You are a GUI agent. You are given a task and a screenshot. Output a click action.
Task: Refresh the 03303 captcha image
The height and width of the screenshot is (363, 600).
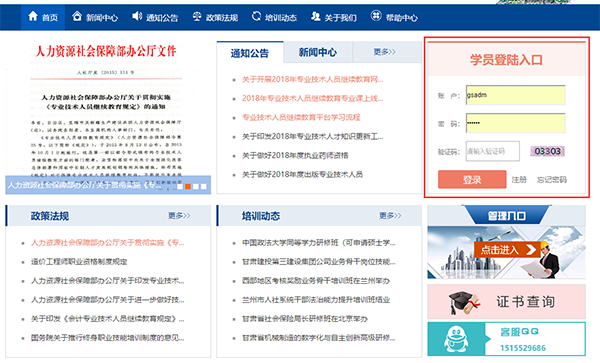[x=548, y=151]
